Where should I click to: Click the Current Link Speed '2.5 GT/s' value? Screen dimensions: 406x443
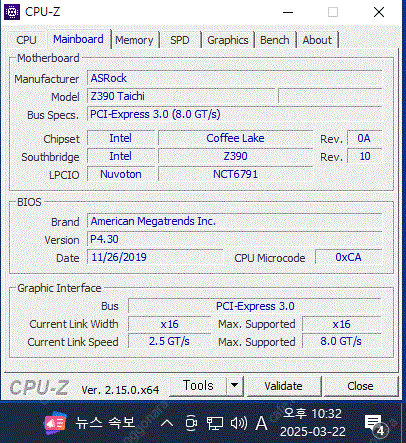pyautogui.click(x=169, y=342)
